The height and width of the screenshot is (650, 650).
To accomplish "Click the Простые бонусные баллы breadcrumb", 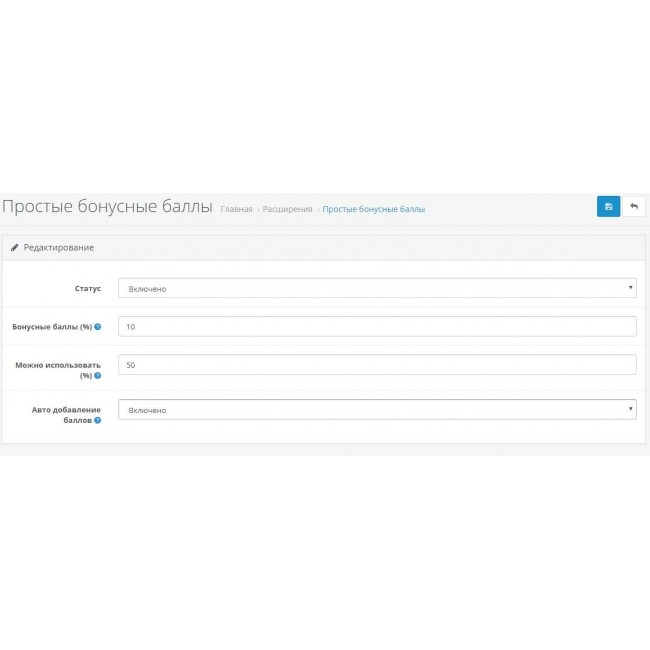I will pos(373,209).
